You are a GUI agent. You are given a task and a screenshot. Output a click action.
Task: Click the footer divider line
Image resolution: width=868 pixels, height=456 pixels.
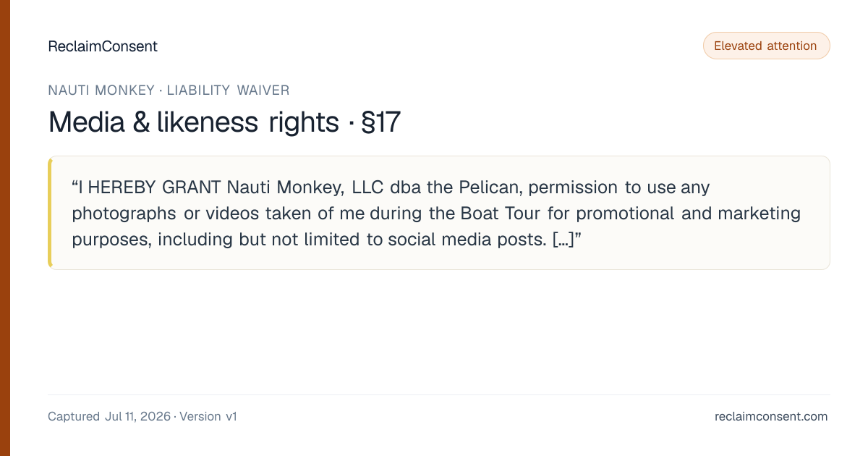pos(438,394)
